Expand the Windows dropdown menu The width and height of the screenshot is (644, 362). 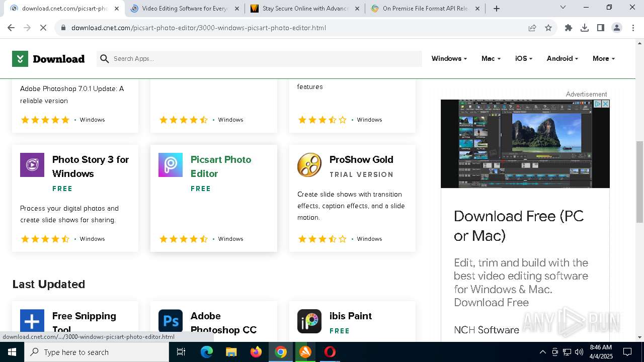click(449, 59)
